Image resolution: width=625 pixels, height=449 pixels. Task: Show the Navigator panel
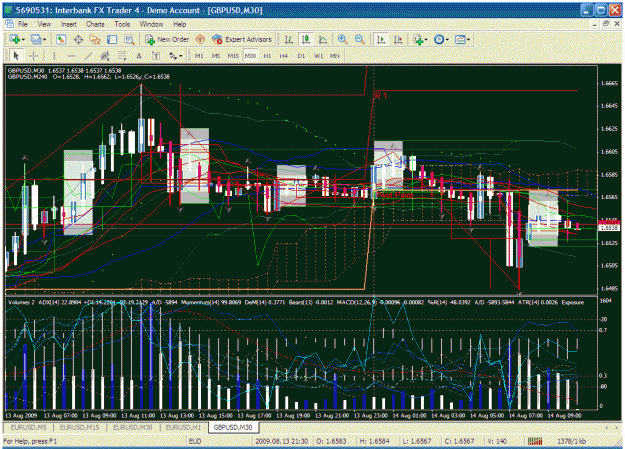(95, 39)
